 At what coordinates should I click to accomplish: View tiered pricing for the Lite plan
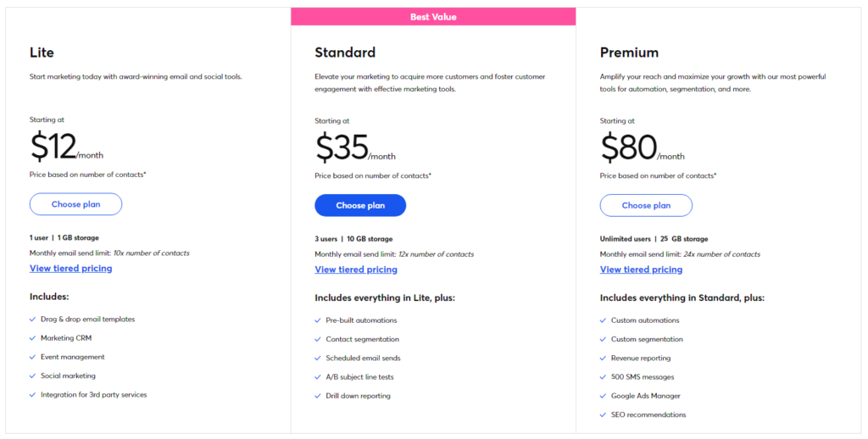tap(70, 269)
